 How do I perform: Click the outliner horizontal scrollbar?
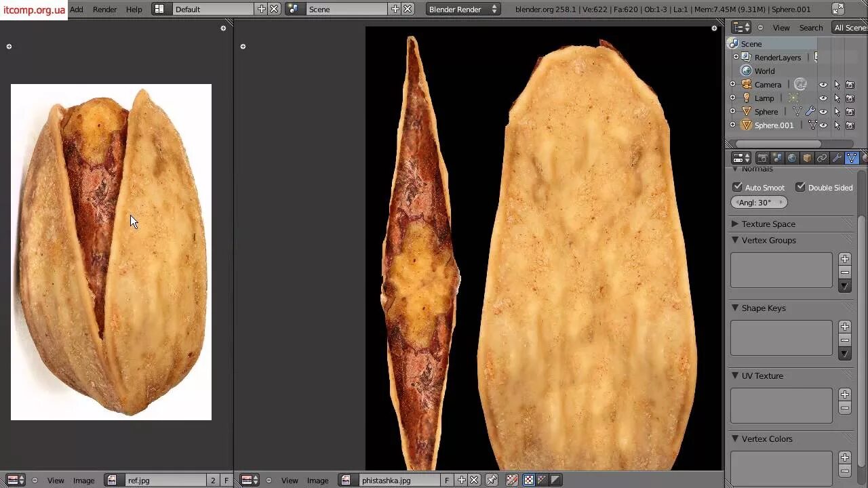tap(778, 144)
